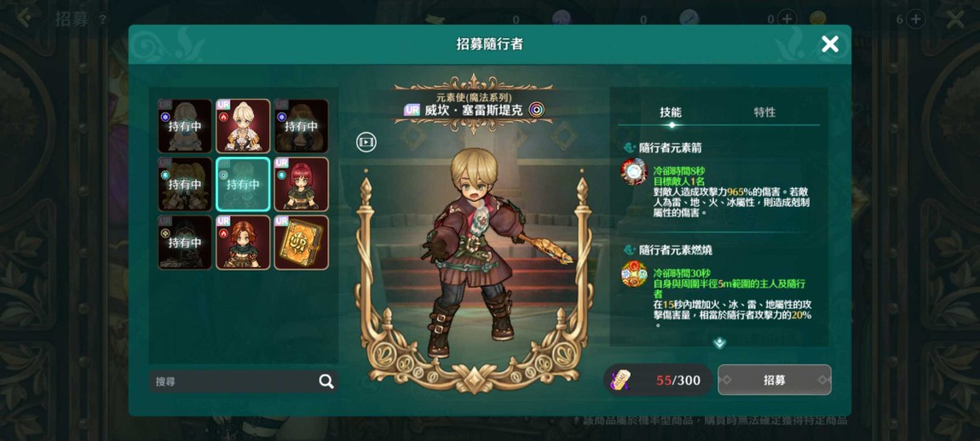Select the orange-haired fire UR thumbnail
The height and width of the screenshot is (441, 980).
(243, 243)
